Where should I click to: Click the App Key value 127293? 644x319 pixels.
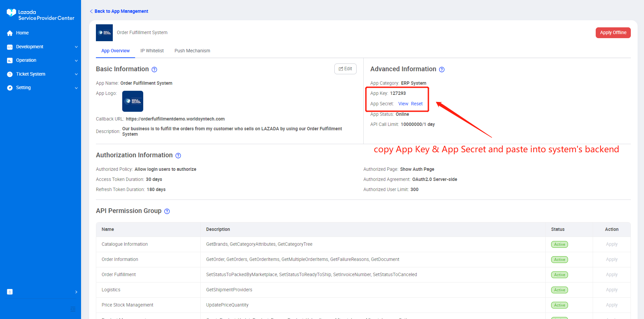[398, 94]
